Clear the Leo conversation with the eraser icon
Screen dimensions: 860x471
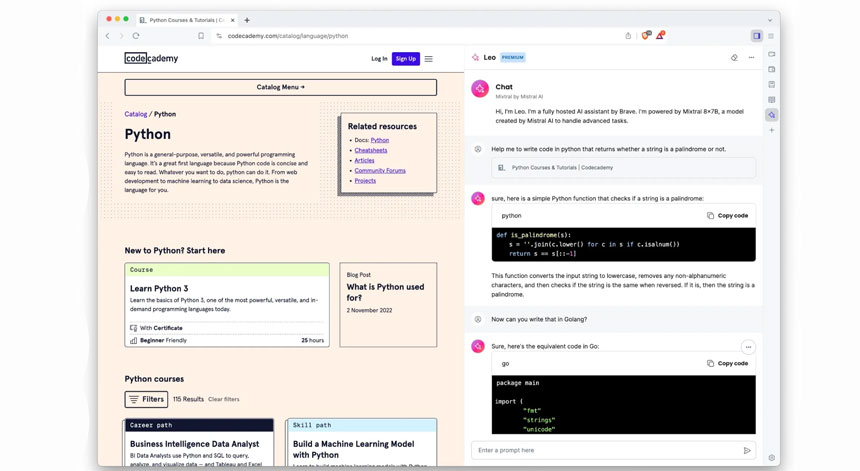(734, 58)
